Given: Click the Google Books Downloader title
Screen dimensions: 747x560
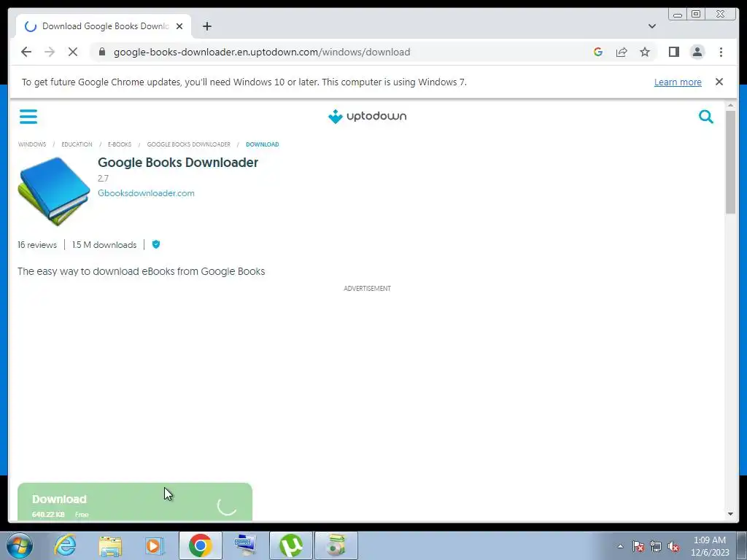Looking at the screenshot, I should [178, 163].
